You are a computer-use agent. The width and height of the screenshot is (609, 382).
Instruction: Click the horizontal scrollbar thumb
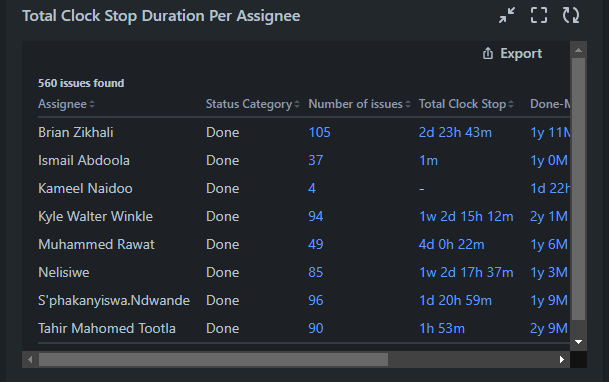tap(213, 359)
